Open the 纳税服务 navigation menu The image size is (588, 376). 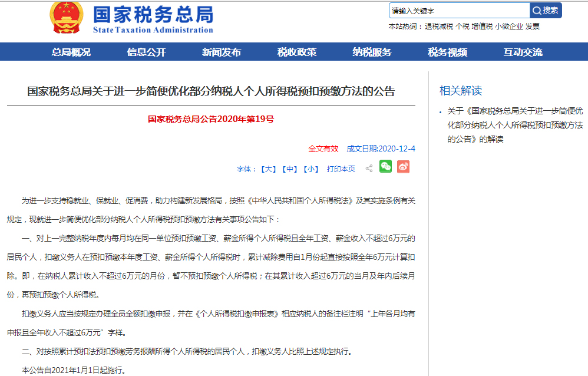point(372,52)
